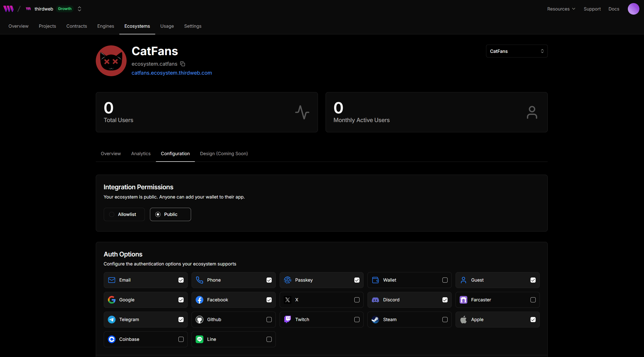The width and height of the screenshot is (644, 357).
Task: Switch to the Analytics tab
Action: pyautogui.click(x=141, y=154)
